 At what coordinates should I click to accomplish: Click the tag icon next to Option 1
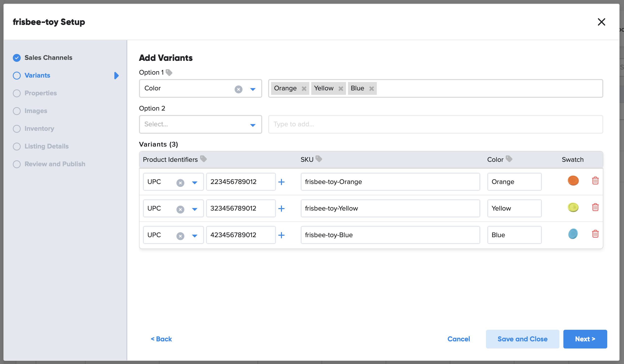(169, 72)
